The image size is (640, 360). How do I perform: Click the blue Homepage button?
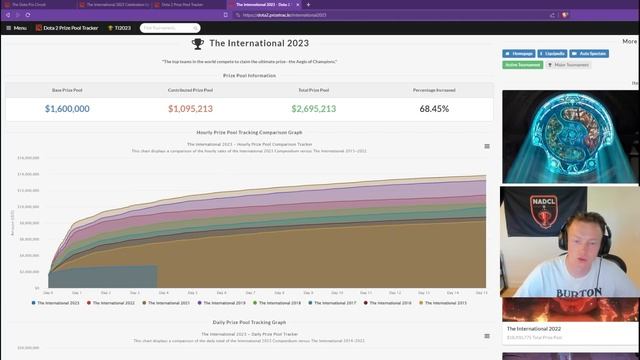(x=519, y=53)
